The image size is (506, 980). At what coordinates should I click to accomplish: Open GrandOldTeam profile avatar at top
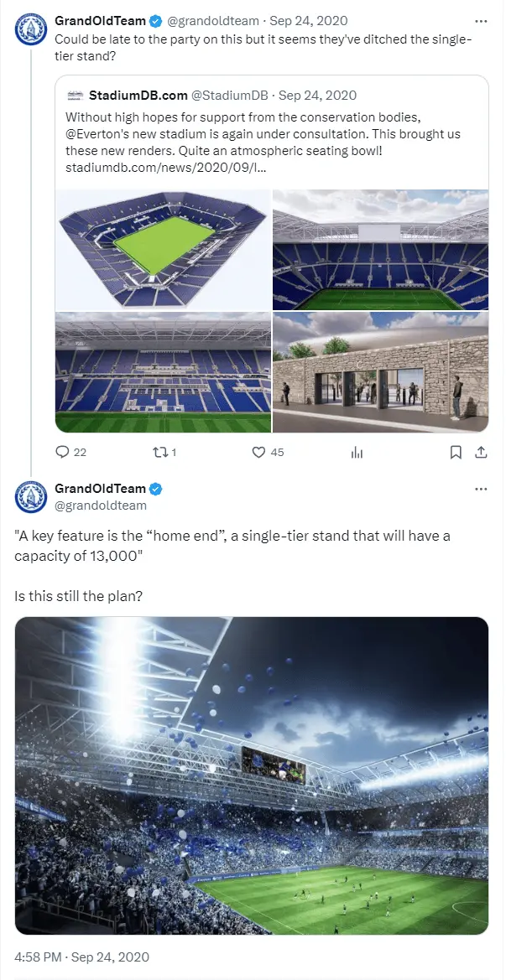click(x=30, y=29)
